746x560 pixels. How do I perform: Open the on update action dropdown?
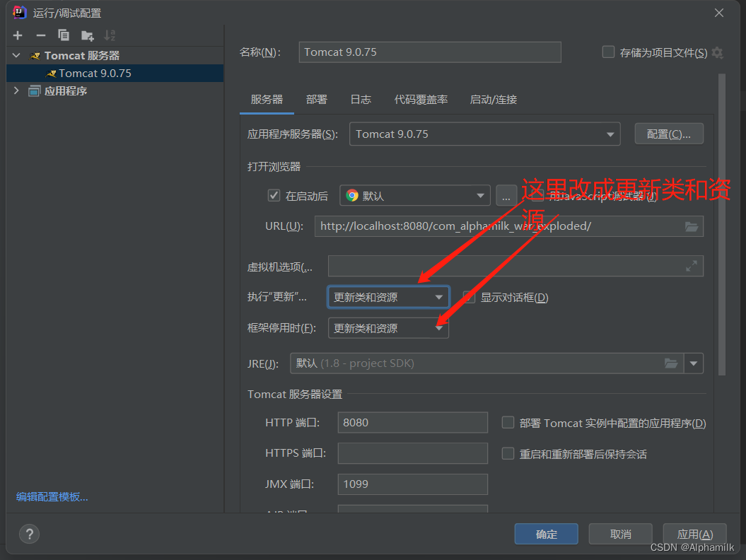click(388, 298)
